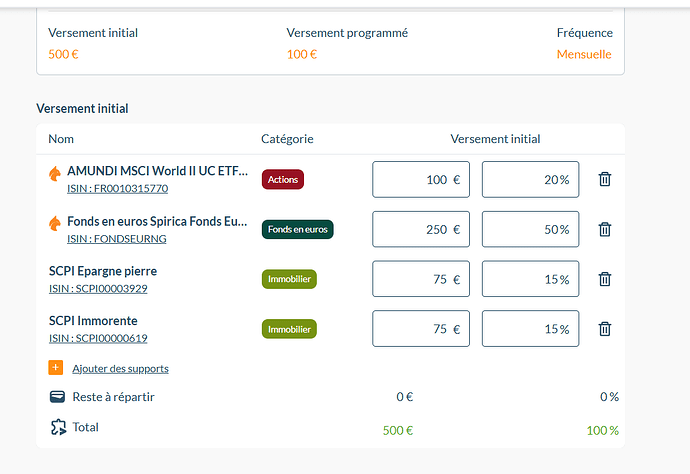Viewport: 690px width, 474px height.
Task: Click the orange plus icon to add supports
Action: point(56,367)
